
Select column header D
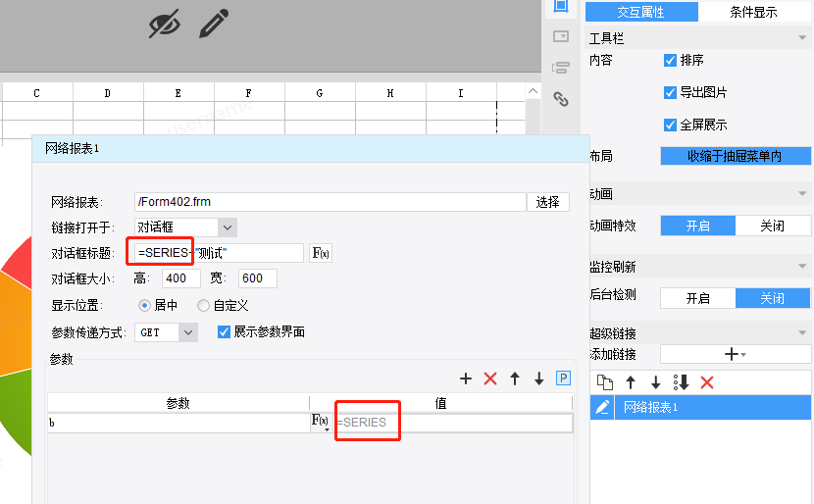coord(108,93)
